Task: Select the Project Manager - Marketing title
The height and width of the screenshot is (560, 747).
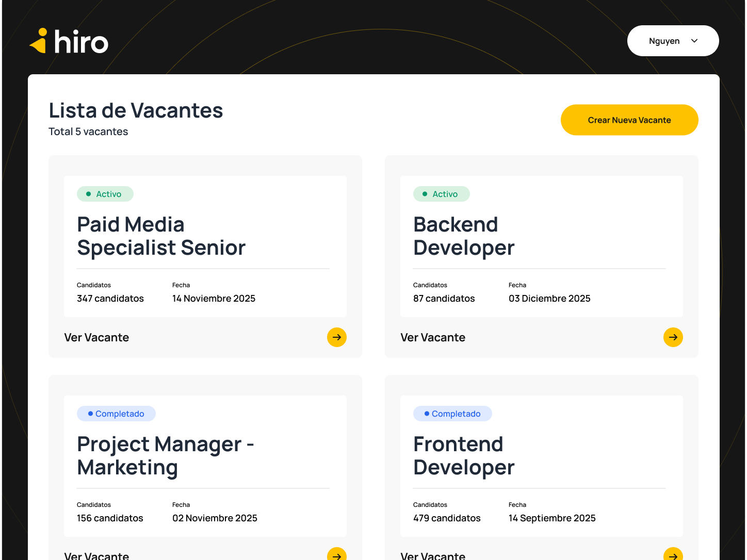Action: point(166,456)
